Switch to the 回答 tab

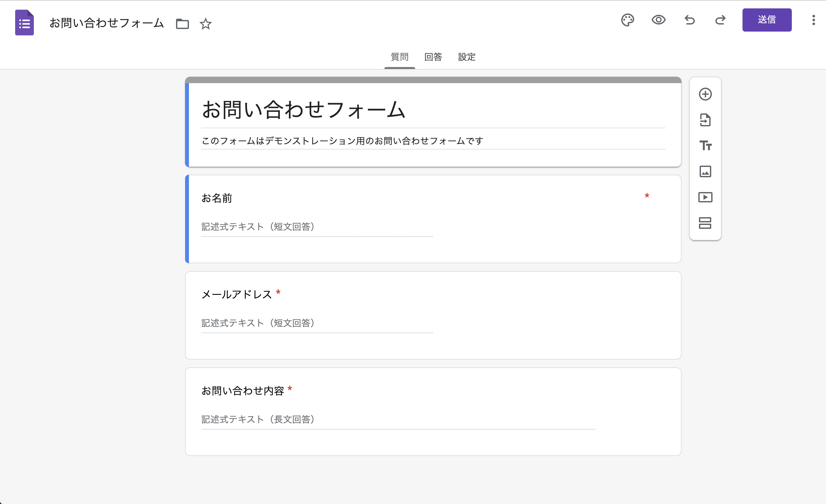coord(433,57)
